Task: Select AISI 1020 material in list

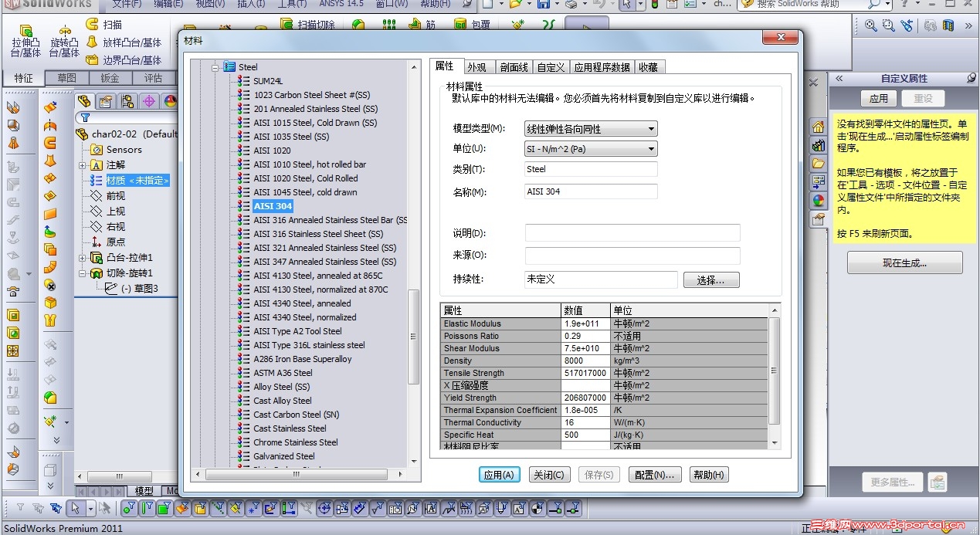Action: [x=272, y=151]
